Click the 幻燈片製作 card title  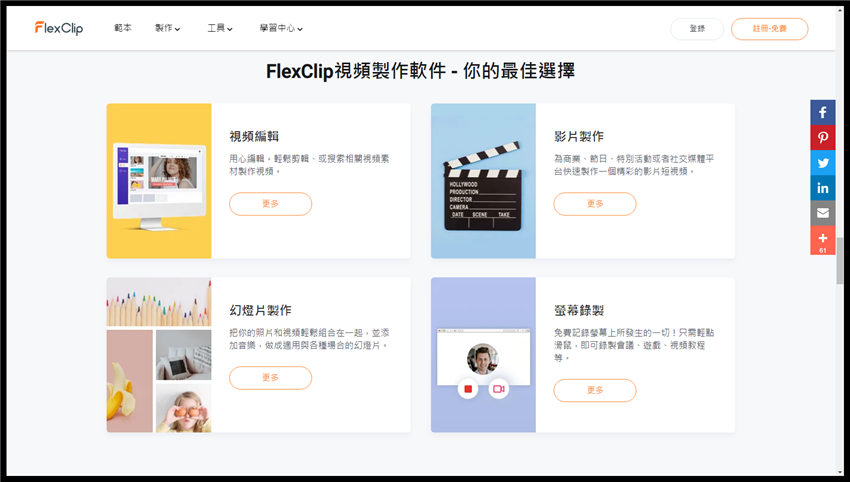[x=260, y=311]
